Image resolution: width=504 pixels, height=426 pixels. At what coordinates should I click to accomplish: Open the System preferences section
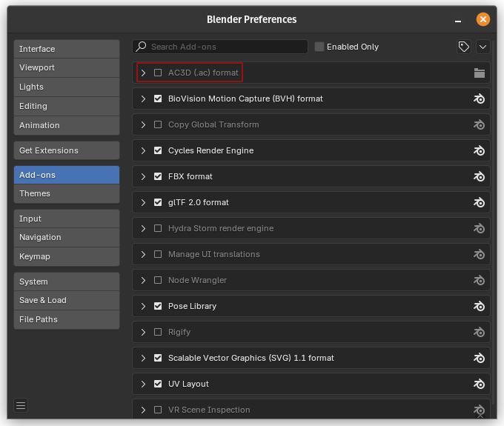67,282
